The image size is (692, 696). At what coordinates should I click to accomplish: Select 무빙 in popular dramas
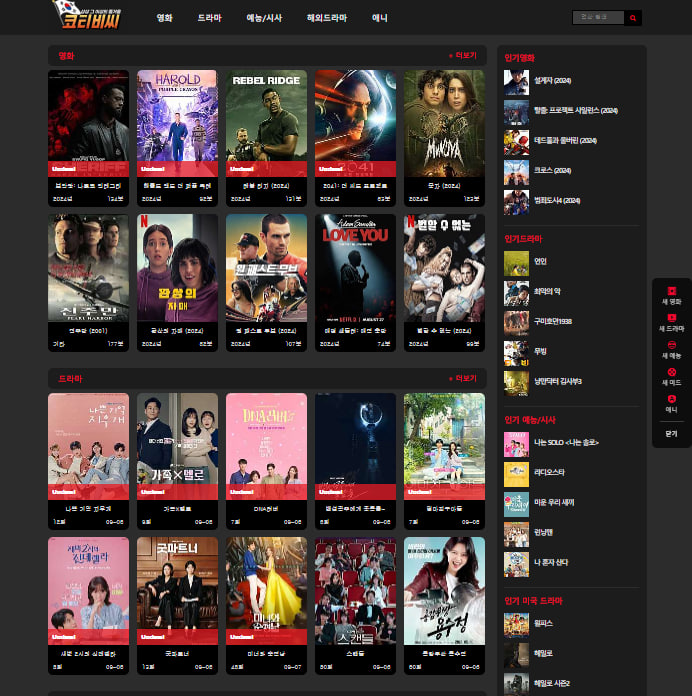click(x=540, y=351)
